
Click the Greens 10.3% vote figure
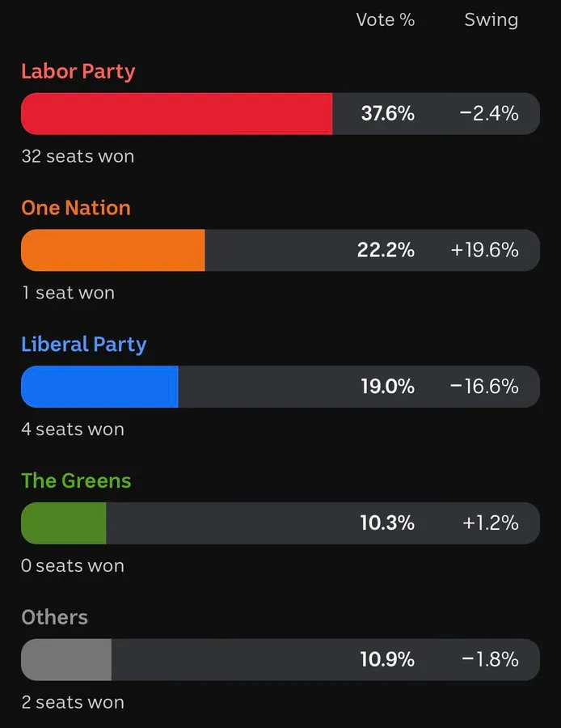point(387,523)
